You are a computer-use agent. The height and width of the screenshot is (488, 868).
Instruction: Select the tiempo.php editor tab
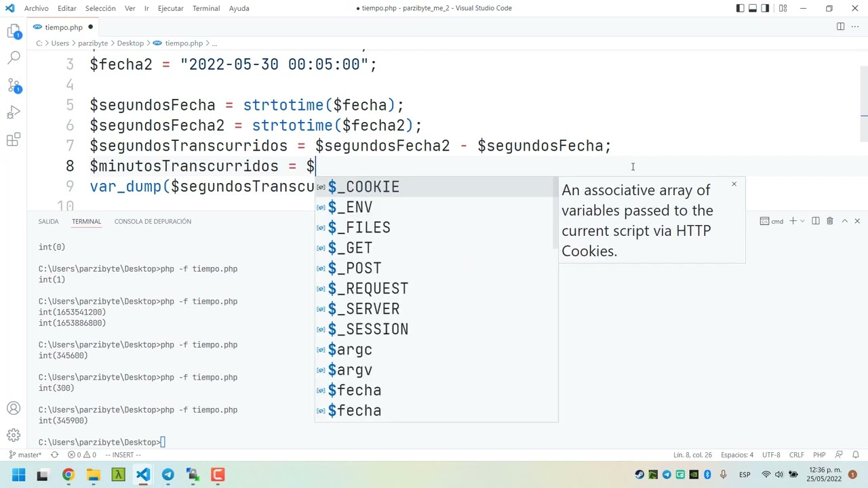[x=64, y=27]
